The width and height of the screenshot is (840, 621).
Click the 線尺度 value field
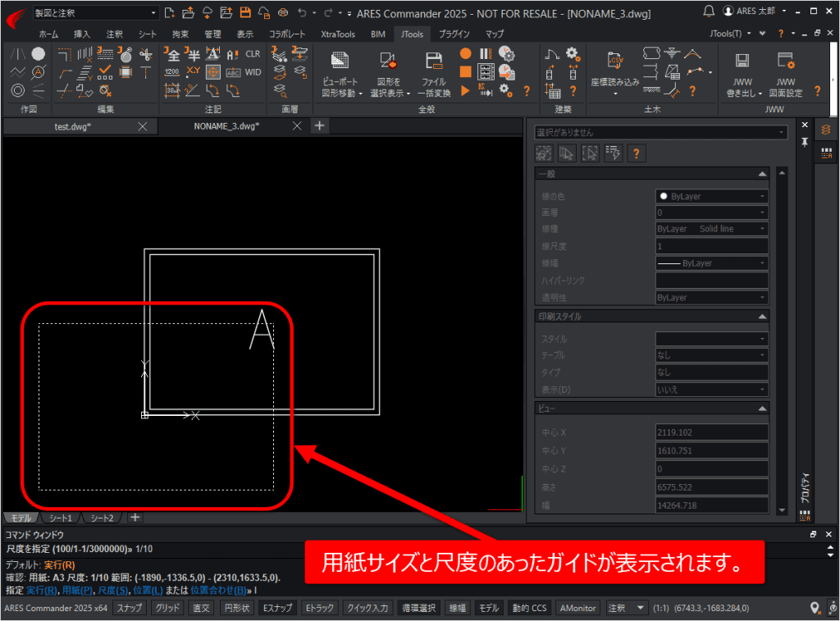tap(712, 246)
